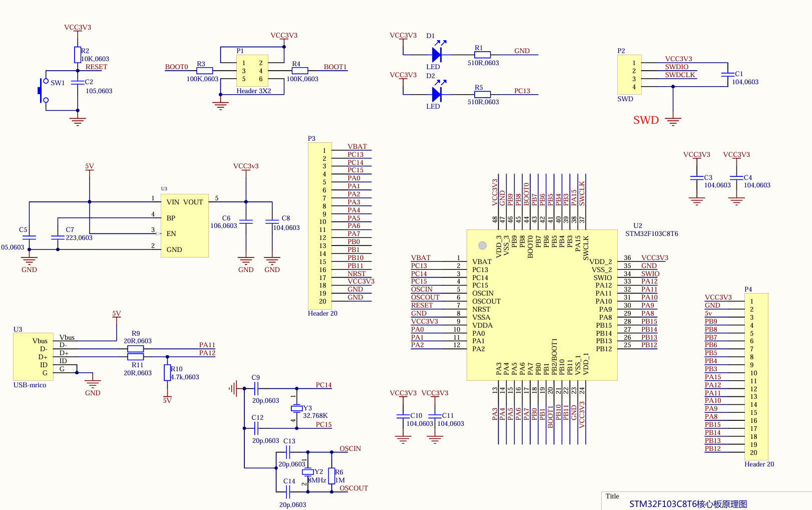The height and width of the screenshot is (510, 812).
Task: Click the C14 capacitor designator label
Action: pyautogui.click(x=289, y=481)
